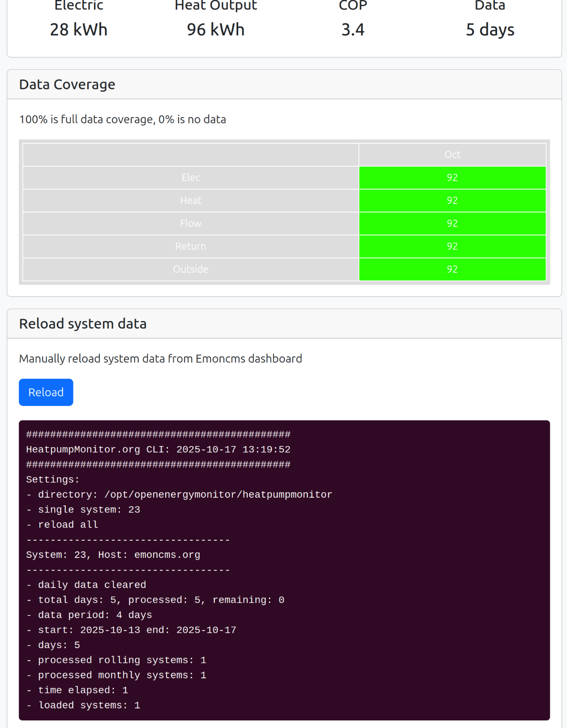
Task: Click the green Elec coverage cell for Oct
Action: (x=452, y=178)
